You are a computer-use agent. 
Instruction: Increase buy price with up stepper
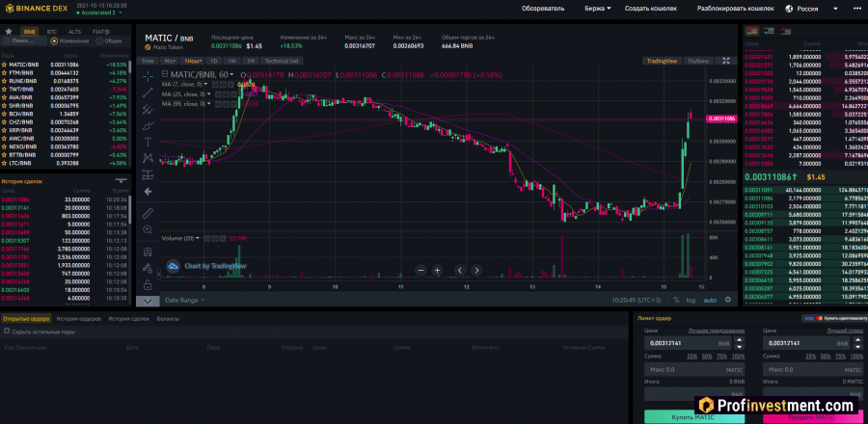point(739,340)
